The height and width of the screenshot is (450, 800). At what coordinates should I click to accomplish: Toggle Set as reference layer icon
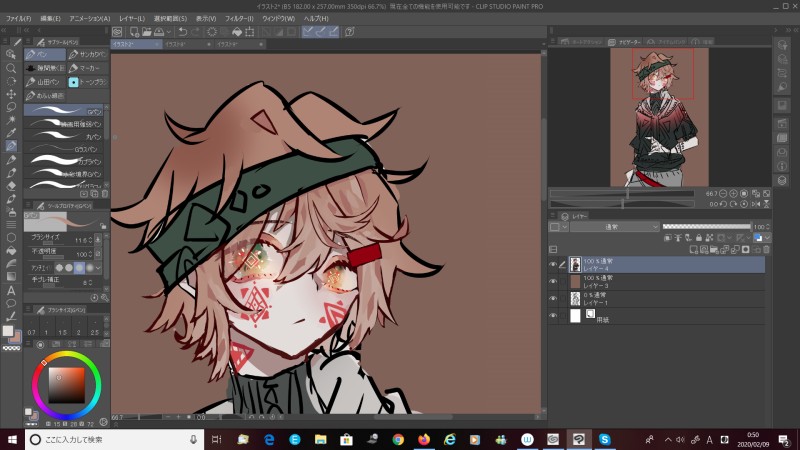pos(678,238)
